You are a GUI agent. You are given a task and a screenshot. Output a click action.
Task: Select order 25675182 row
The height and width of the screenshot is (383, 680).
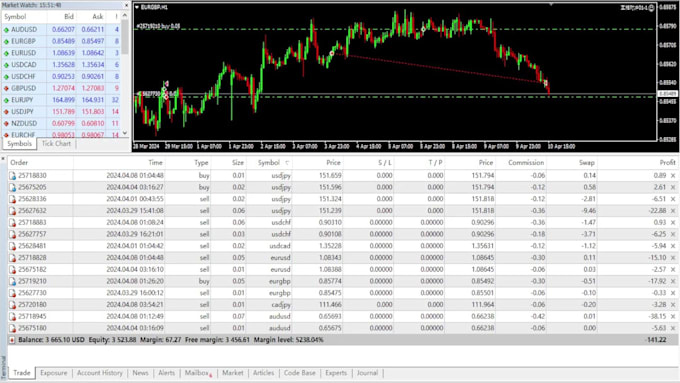pos(343,269)
